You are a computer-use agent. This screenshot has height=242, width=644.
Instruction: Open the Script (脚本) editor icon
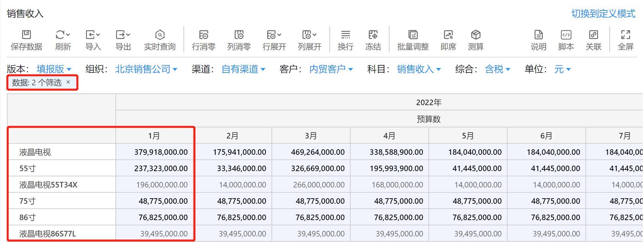(566, 35)
